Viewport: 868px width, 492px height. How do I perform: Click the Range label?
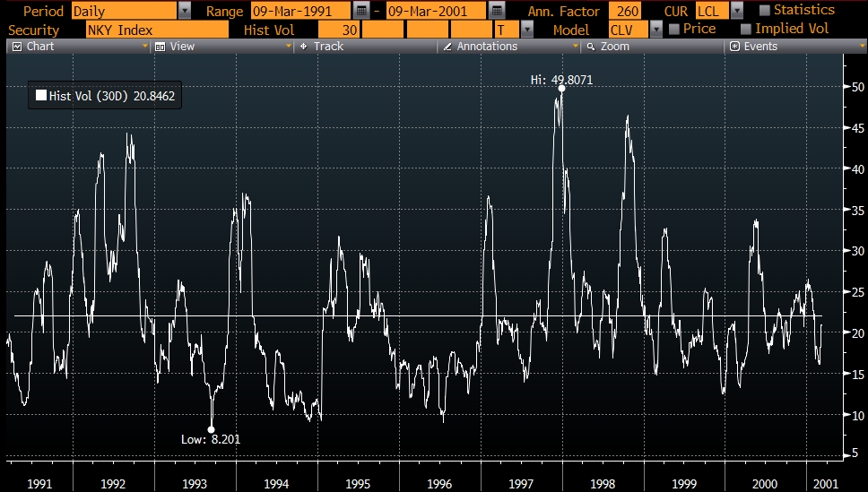(224, 11)
